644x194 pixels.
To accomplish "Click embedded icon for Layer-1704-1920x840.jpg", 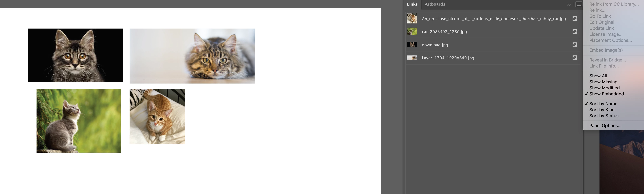I will click(x=575, y=58).
